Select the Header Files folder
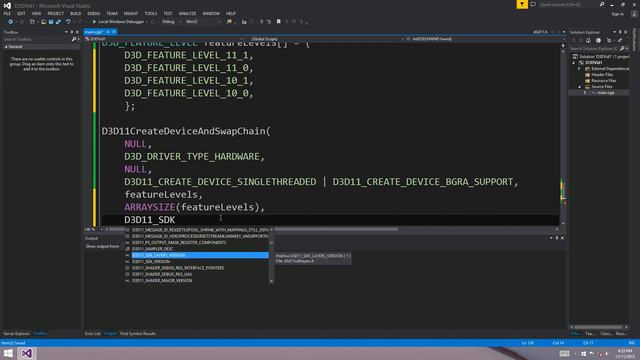 (x=602, y=75)
